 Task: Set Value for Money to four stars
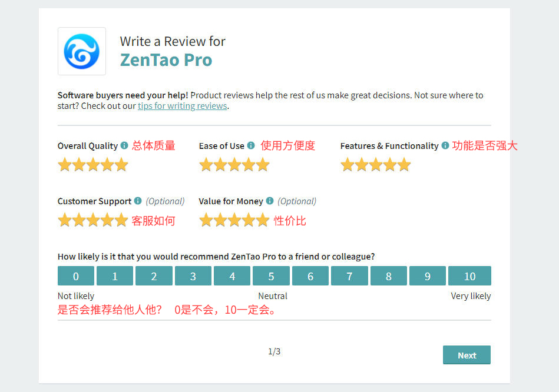(x=249, y=220)
